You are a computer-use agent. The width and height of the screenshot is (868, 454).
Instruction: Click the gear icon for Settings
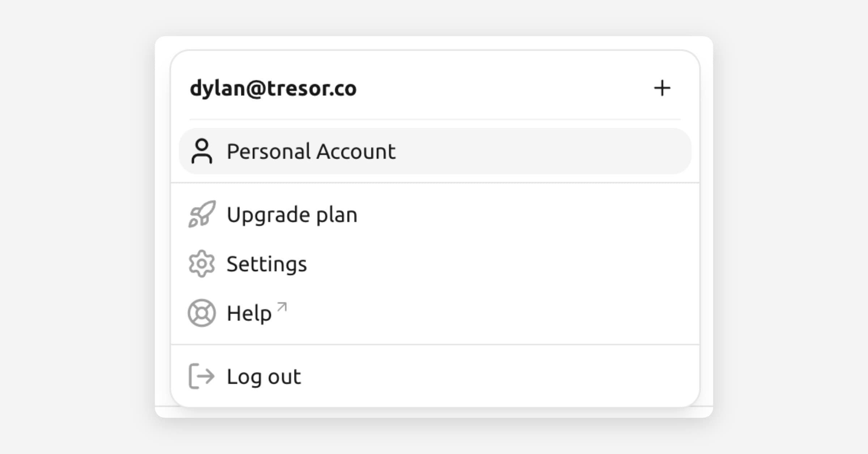pyautogui.click(x=201, y=264)
